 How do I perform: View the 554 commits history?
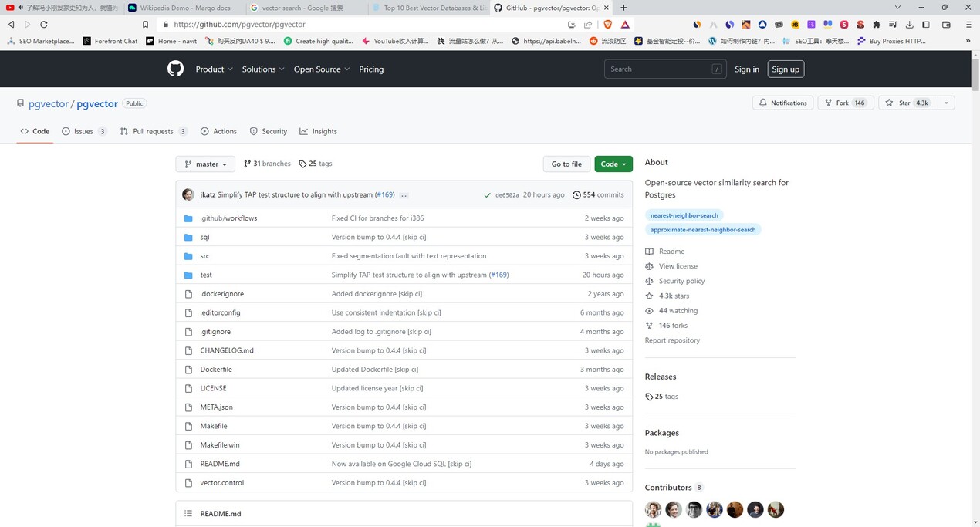click(598, 195)
